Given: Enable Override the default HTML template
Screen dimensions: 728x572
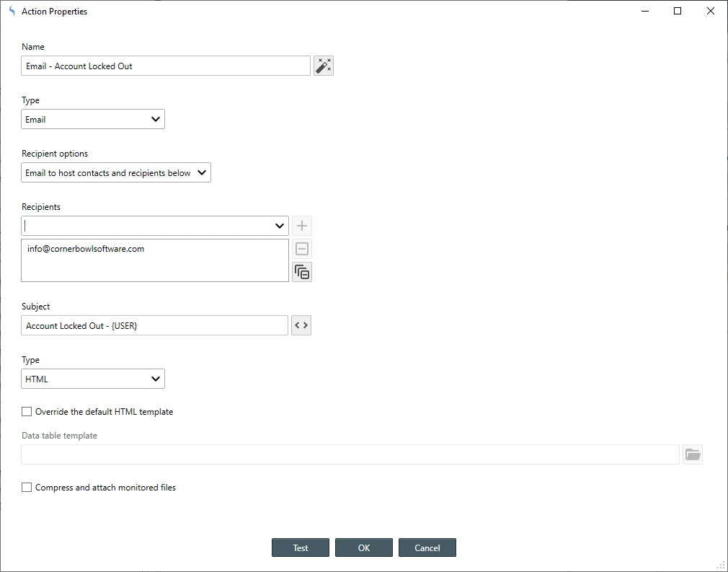Looking at the screenshot, I should click(27, 412).
